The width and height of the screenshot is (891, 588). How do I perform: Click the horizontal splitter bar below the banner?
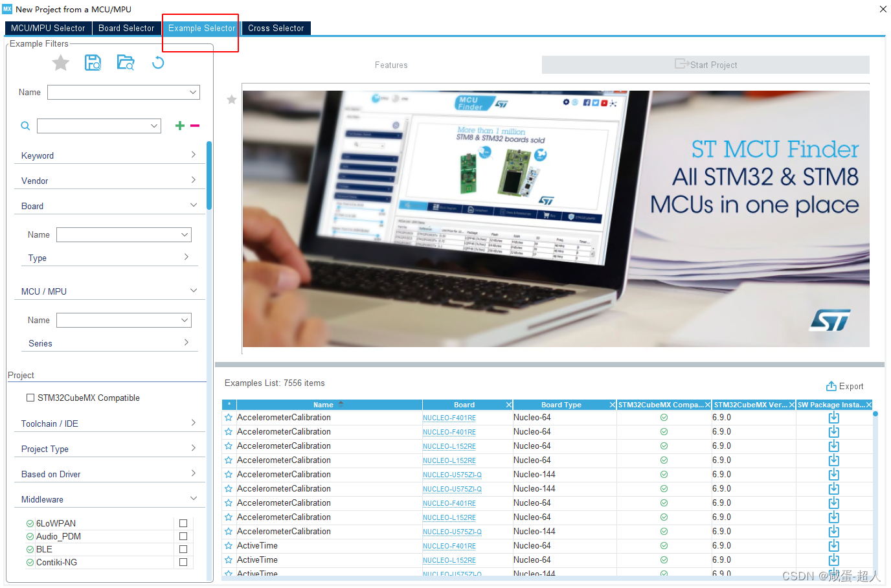pos(550,365)
